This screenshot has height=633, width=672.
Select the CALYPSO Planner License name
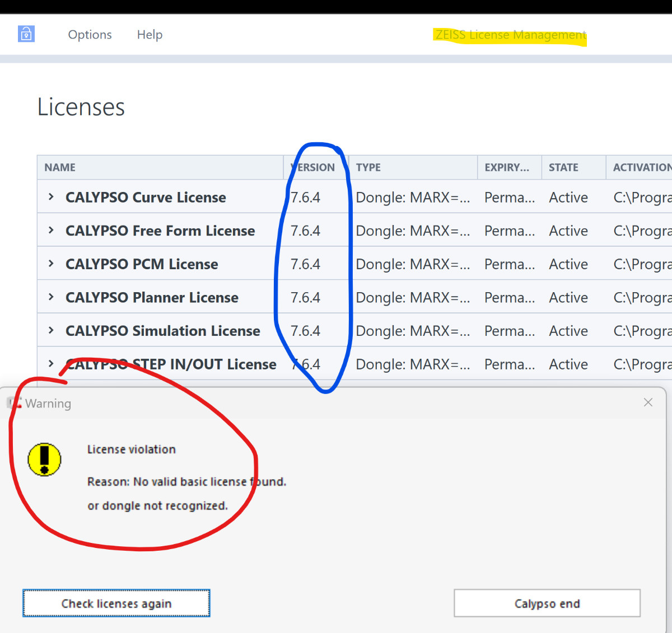(152, 297)
